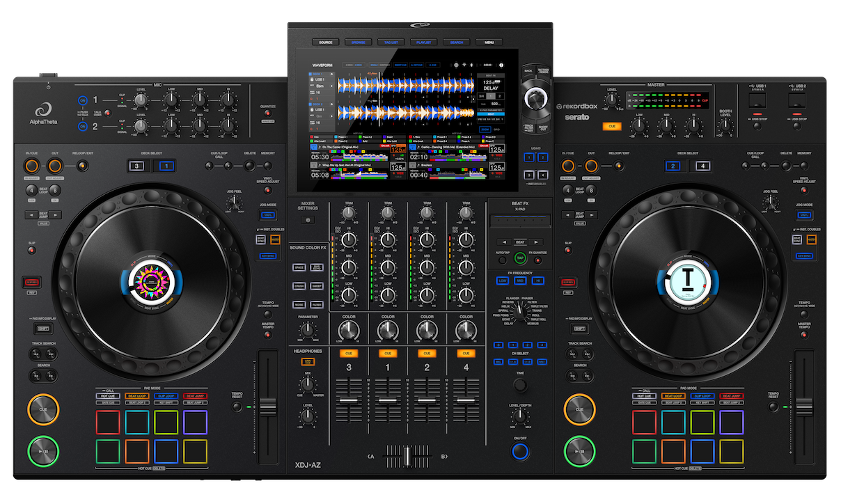Image resolution: width=841 pixels, height=504 pixels.
Task: Select the track "On The Corner (Original Mix)"
Action: [341, 148]
